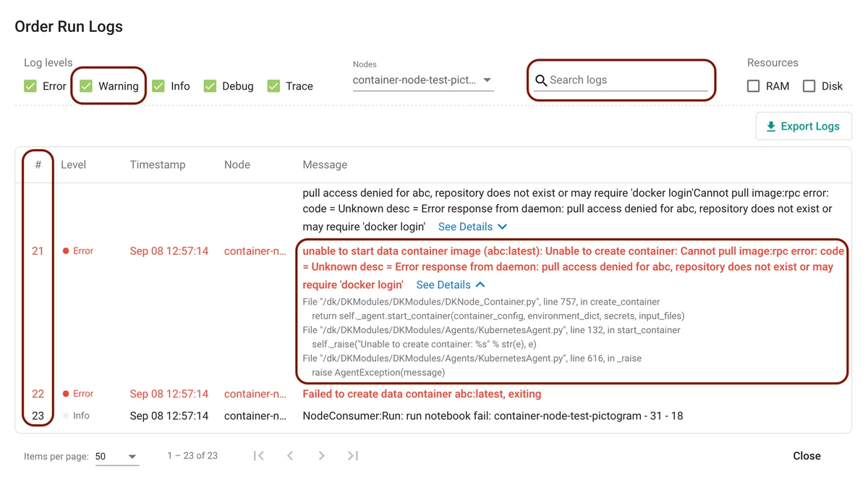Enable the RAM resources checkbox
The height and width of the screenshot is (480, 868).
click(x=753, y=86)
